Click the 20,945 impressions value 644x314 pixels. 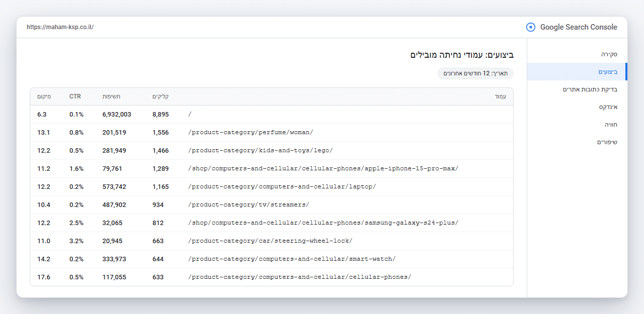click(x=112, y=241)
